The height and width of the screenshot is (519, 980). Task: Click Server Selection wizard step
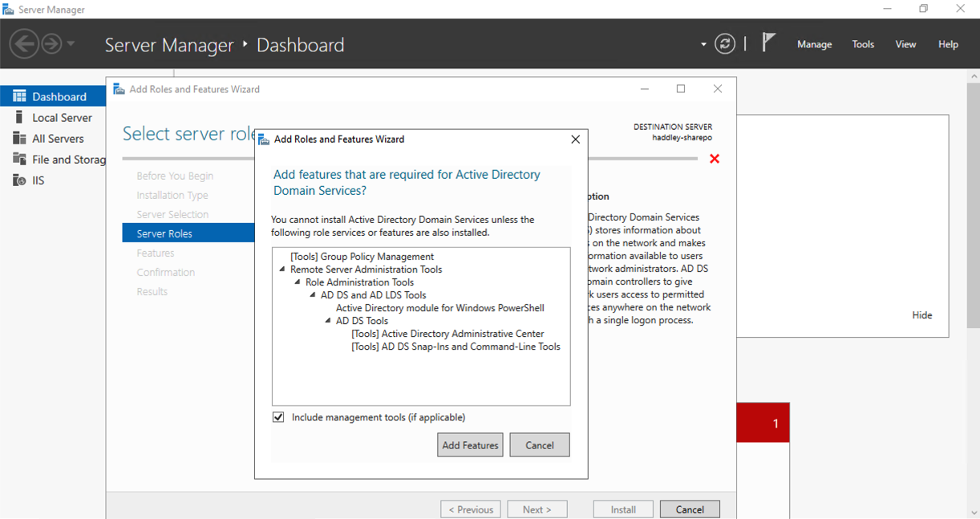(172, 214)
